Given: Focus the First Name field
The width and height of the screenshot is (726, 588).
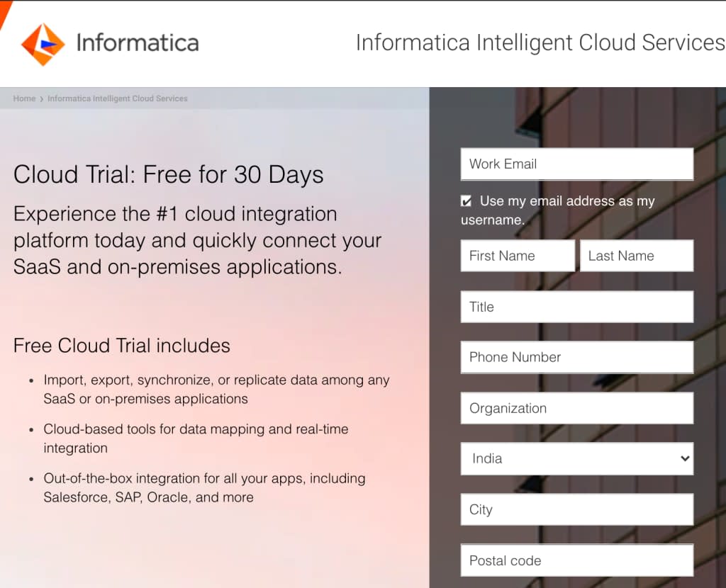Looking at the screenshot, I should coord(518,255).
